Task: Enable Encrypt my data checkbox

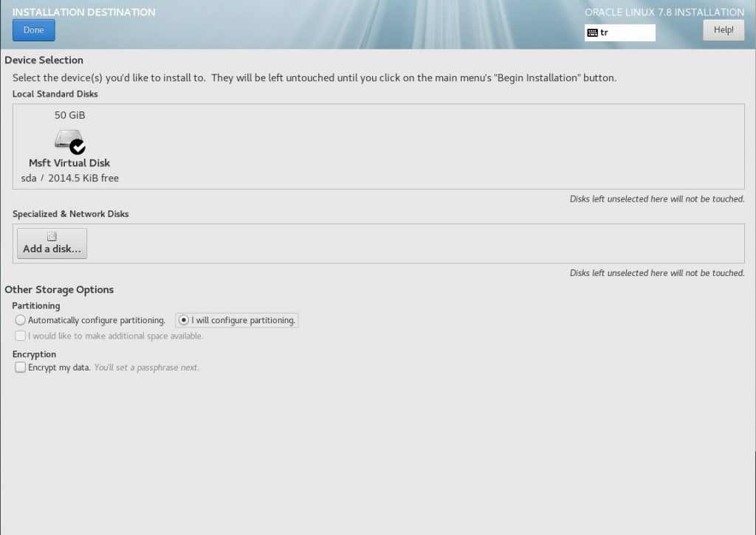Action: click(x=20, y=367)
